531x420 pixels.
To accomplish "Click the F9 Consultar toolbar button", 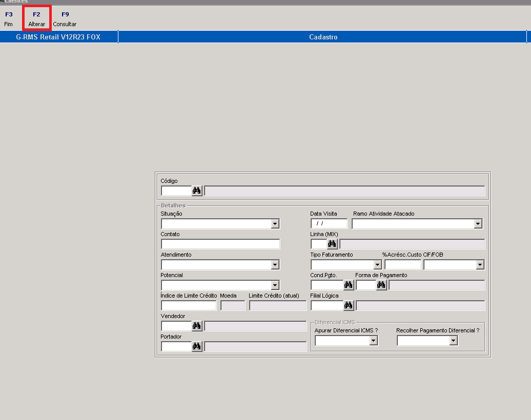I will click(65, 19).
